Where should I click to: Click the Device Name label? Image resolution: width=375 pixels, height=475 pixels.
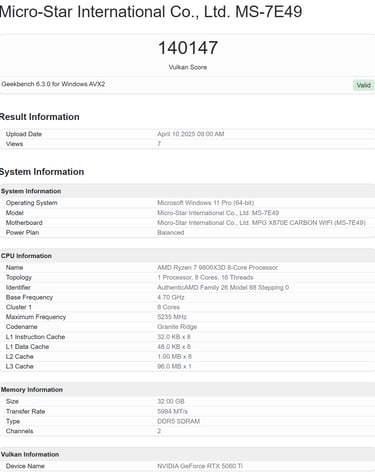click(x=25, y=466)
